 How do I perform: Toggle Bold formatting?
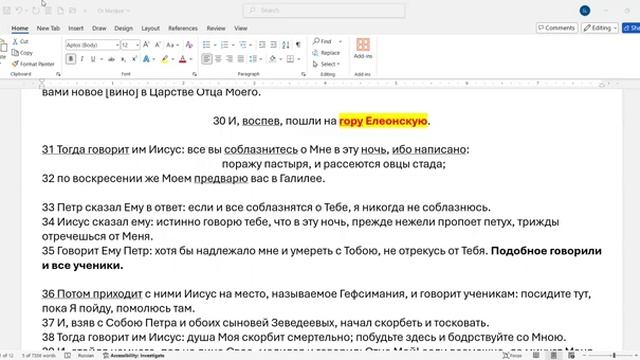(71, 59)
